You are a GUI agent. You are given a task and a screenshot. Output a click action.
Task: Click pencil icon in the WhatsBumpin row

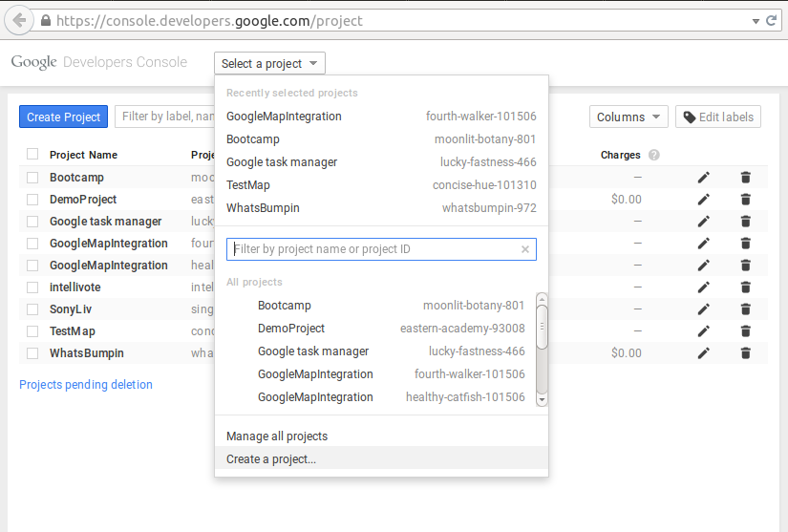click(x=704, y=353)
